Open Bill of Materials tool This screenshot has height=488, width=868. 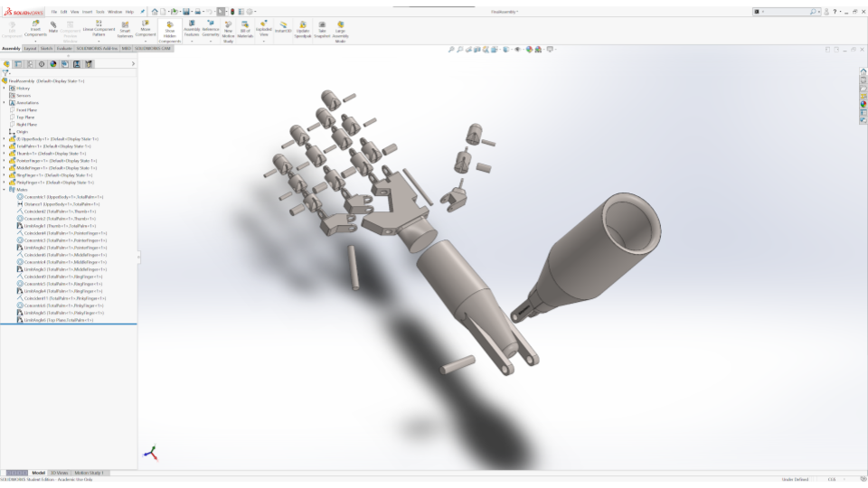pyautogui.click(x=245, y=29)
